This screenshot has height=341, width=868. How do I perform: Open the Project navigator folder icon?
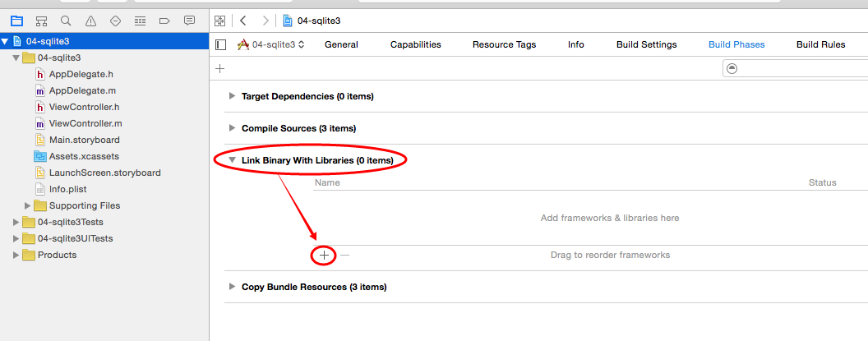pyautogui.click(x=16, y=21)
